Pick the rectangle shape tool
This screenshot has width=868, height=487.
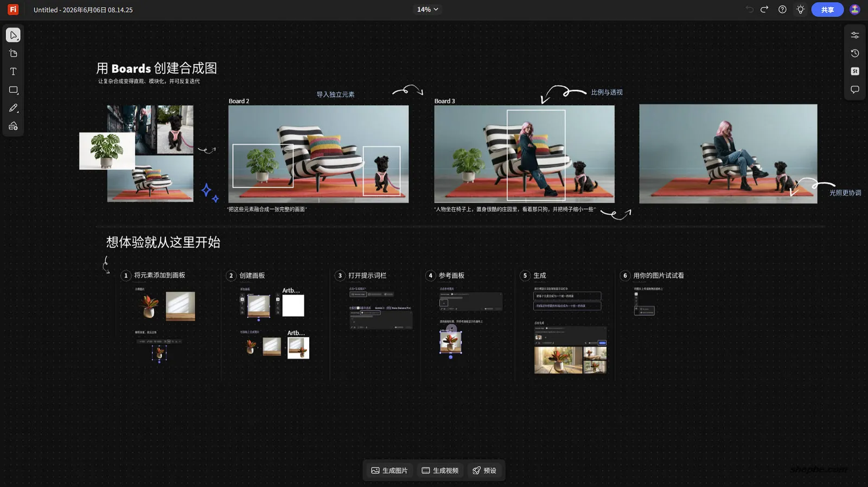point(13,90)
